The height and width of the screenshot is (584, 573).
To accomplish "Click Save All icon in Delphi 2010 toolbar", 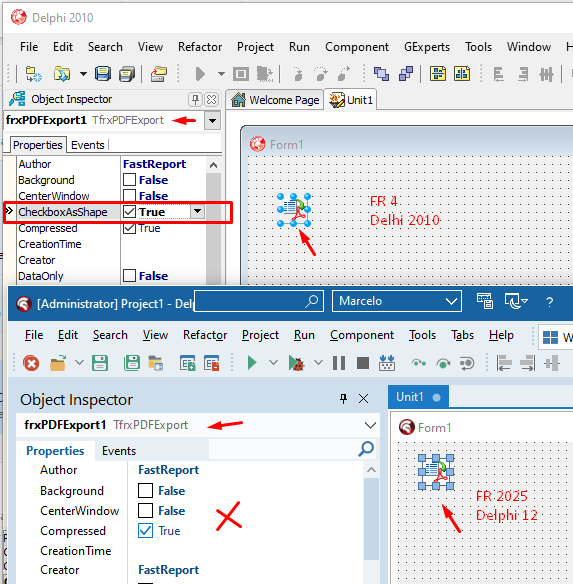I will click(127, 74).
